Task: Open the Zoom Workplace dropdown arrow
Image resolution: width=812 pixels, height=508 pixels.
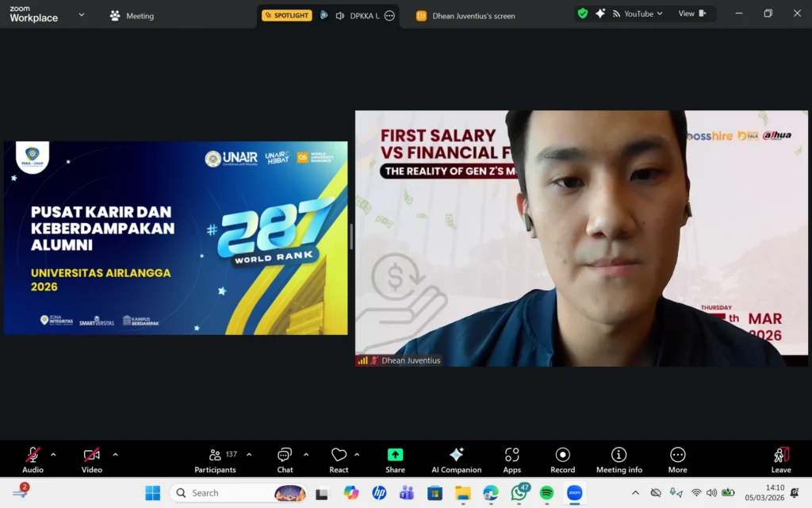Action: tap(82, 15)
